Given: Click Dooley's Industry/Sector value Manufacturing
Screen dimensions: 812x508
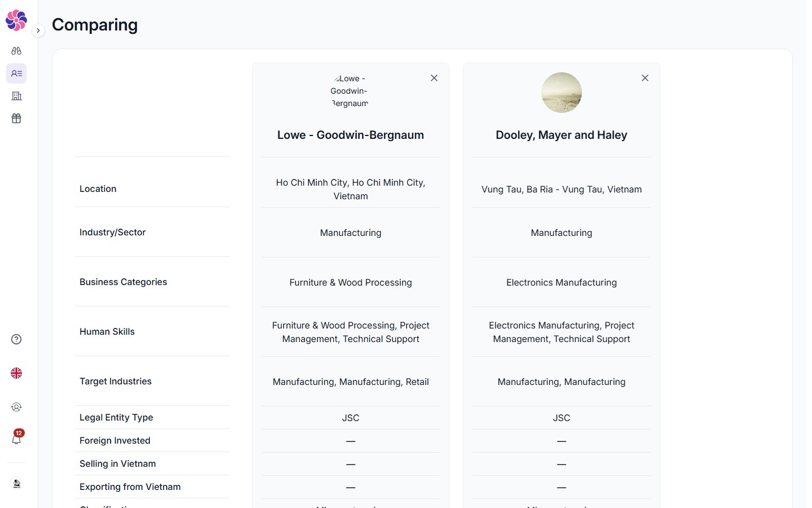Looking at the screenshot, I should point(562,233).
